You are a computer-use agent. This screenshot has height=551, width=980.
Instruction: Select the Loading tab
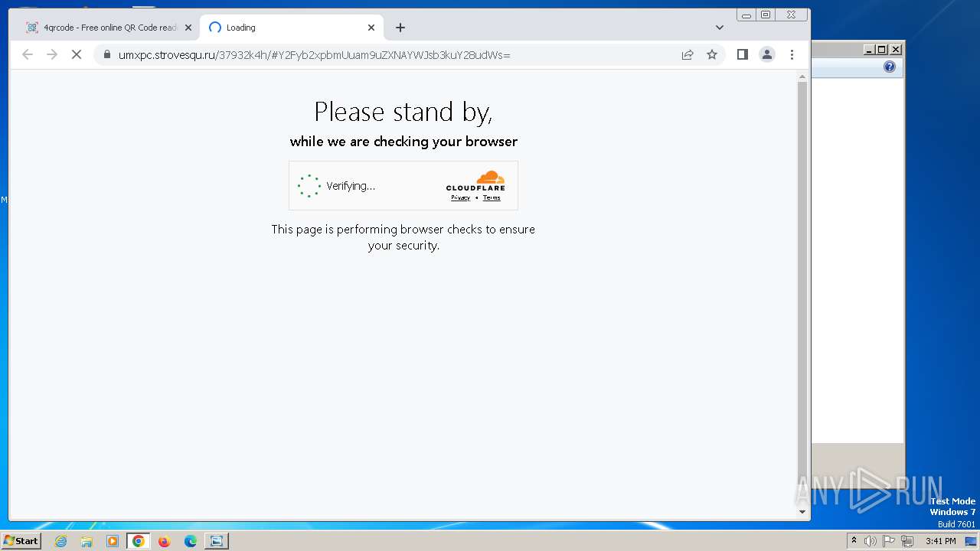pyautogui.click(x=291, y=28)
